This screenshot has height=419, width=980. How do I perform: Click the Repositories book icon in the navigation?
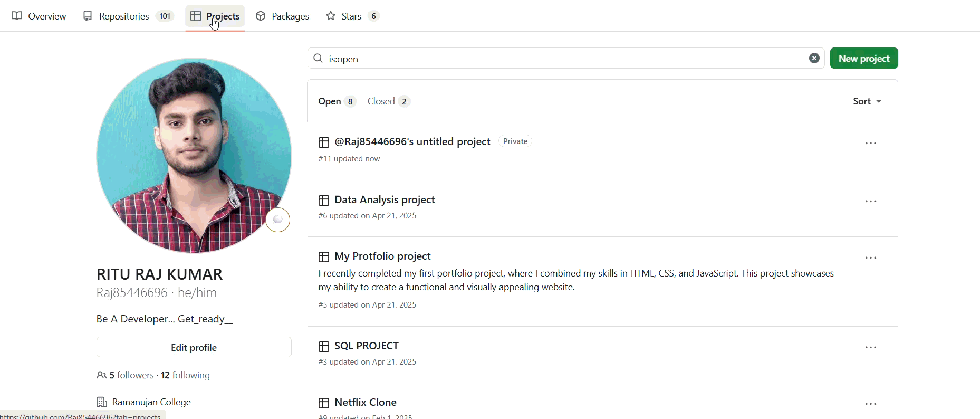point(87,16)
